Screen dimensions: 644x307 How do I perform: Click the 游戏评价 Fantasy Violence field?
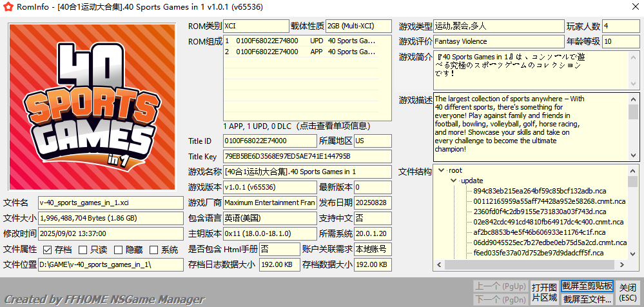(x=498, y=41)
